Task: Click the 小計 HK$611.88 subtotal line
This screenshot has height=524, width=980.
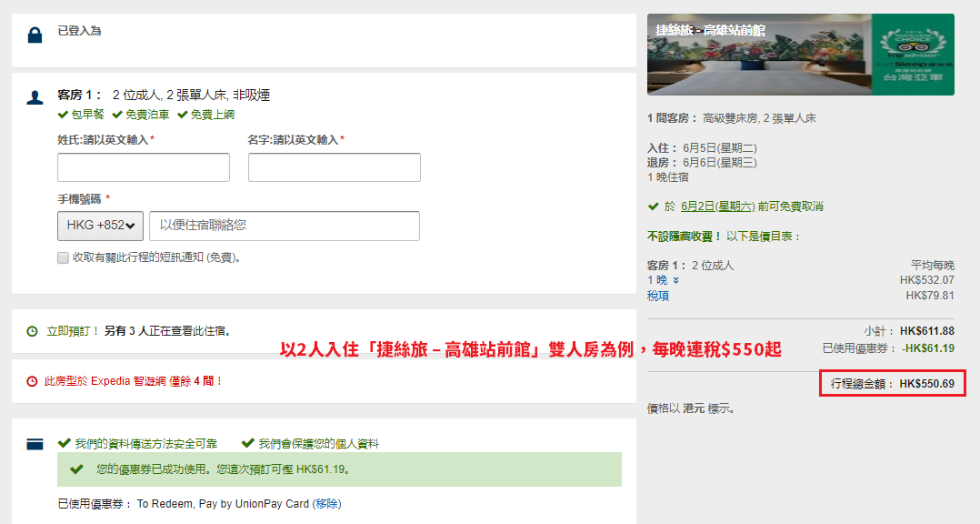Action: (909, 331)
